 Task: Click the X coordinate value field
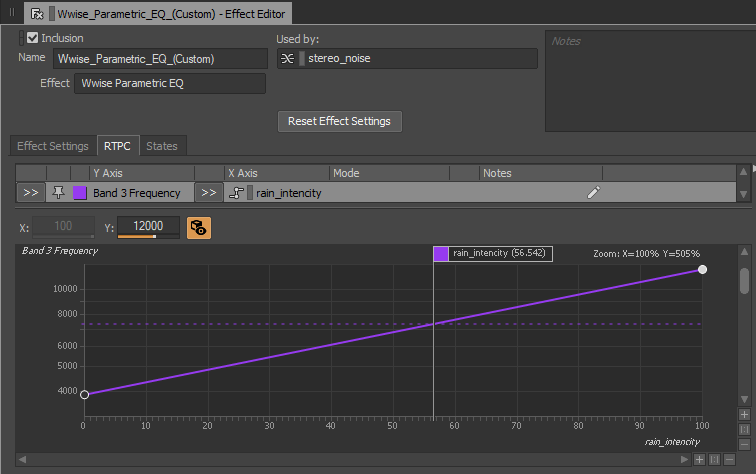63,227
